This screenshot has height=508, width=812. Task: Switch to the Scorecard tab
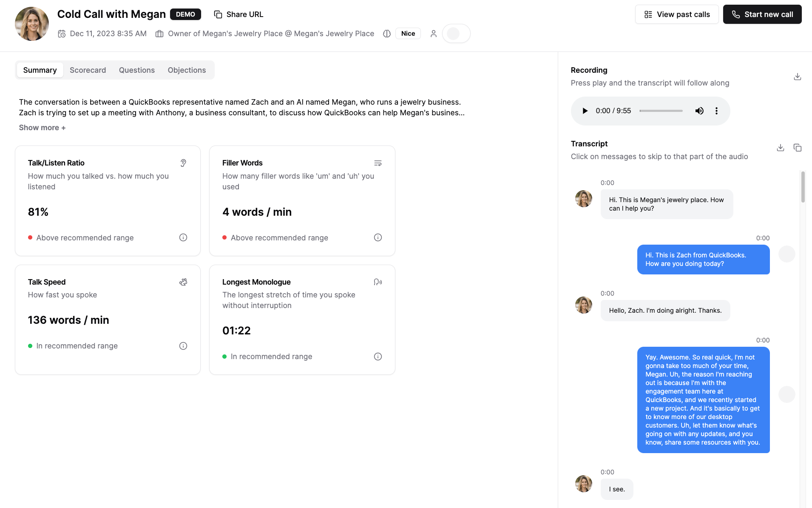[88, 70]
